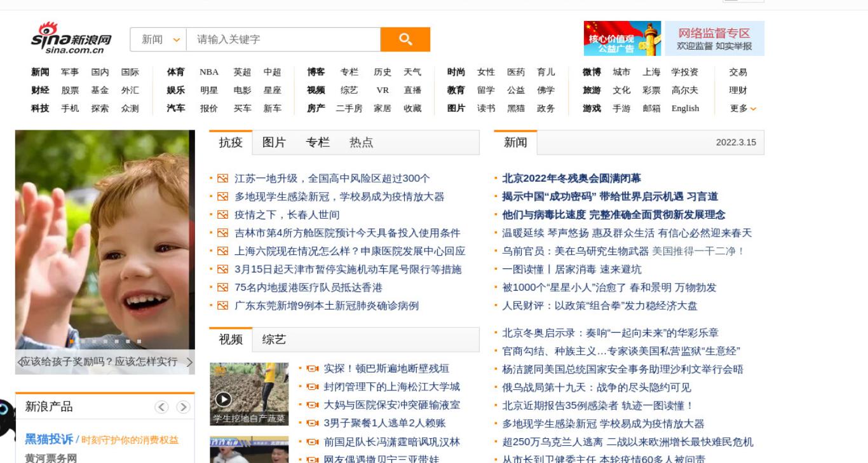Open 江苏一地升级 high-risk areas article
868x463 pixels.
[332, 179]
